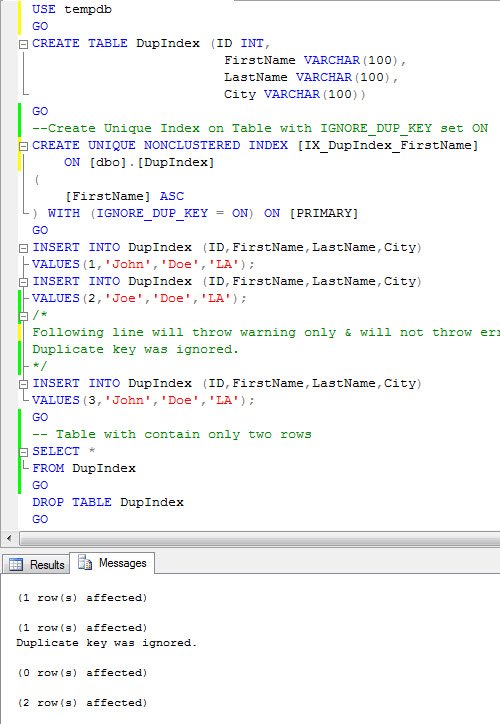Click '-- Table with contain only two rows' comment
This screenshot has width=500, height=724.
tap(172, 434)
